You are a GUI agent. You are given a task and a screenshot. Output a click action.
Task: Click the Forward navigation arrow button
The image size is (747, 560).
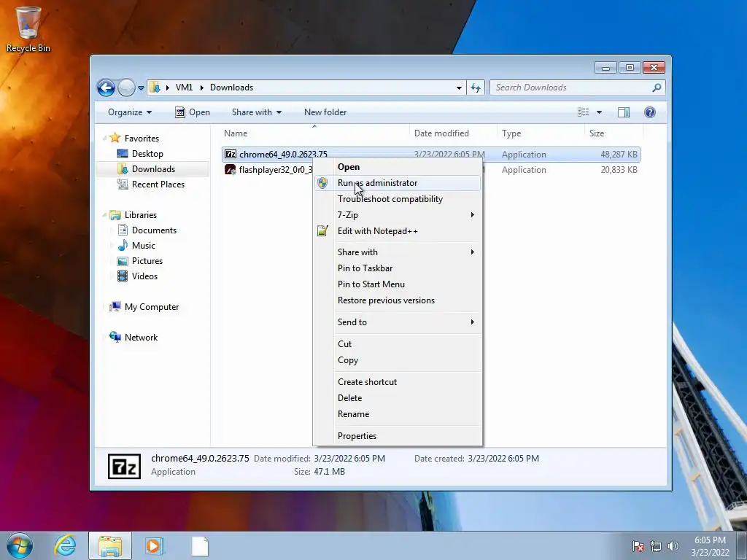pos(126,87)
